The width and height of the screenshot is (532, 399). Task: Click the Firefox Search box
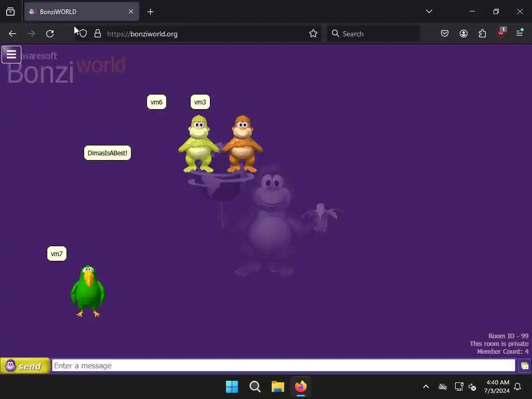tap(373, 34)
